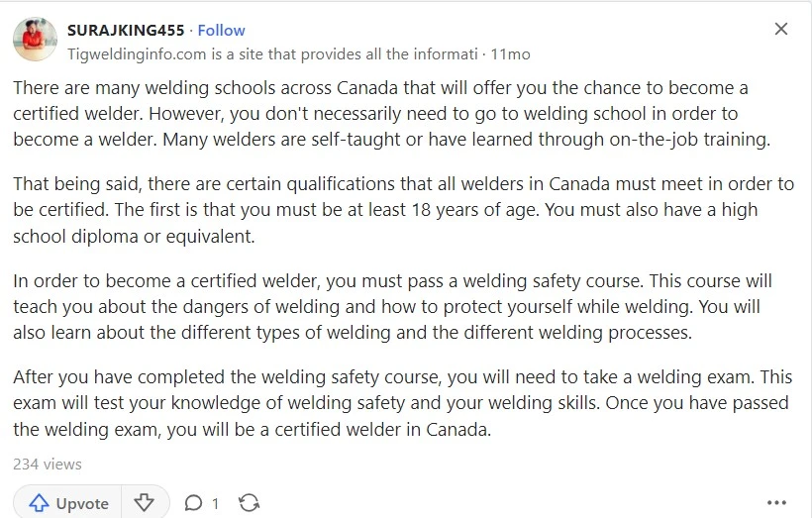Share the answer using the circular arrows icon
This screenshot has height=518, width=812.
(x=250, y=503)
